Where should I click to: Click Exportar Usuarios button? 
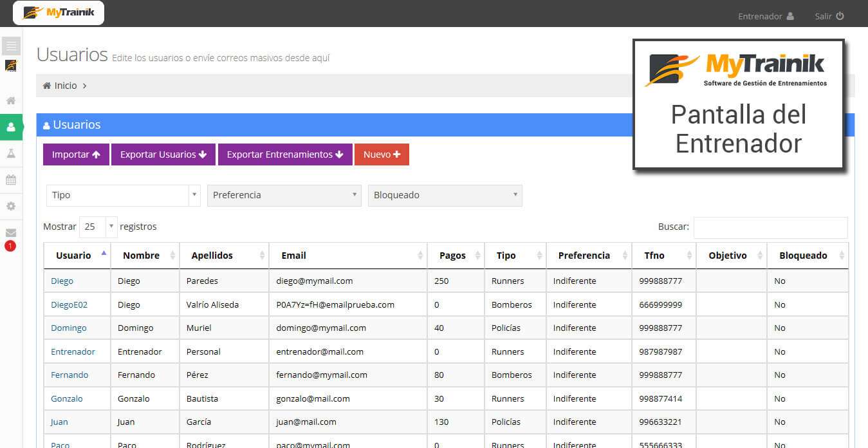(163, 154)
